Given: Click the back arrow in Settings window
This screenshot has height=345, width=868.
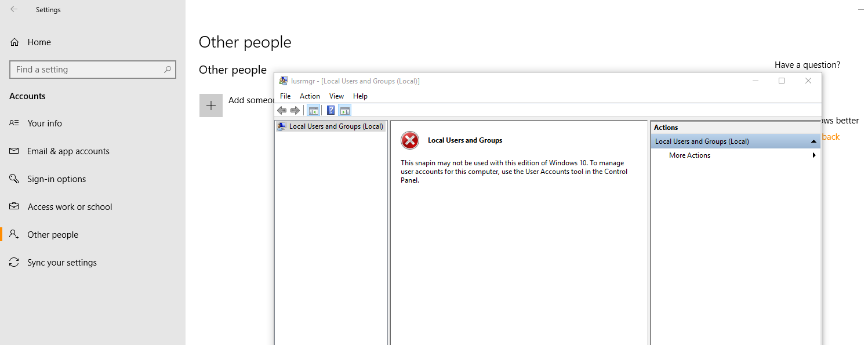Looking at the screenshot, I should (x=14, y=9).
